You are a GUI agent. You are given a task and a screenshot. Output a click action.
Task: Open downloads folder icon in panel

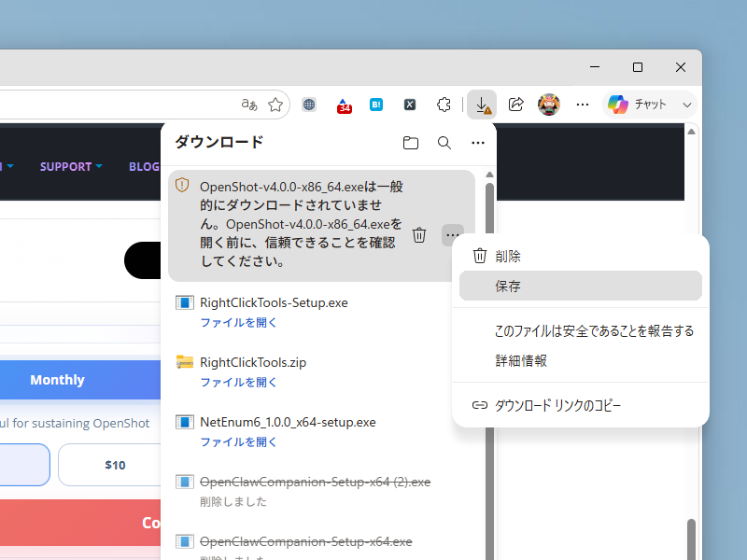coord(411,143)
